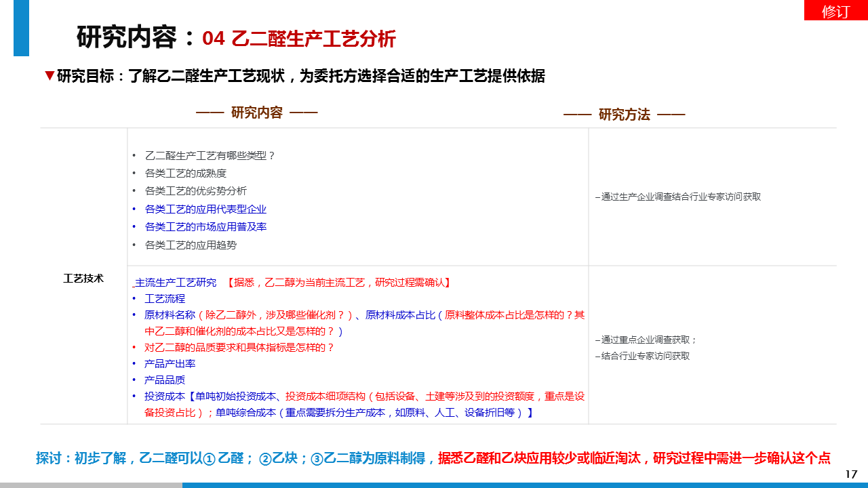
Task: Click the 研究内容 column header
Action: pos(256,113)
